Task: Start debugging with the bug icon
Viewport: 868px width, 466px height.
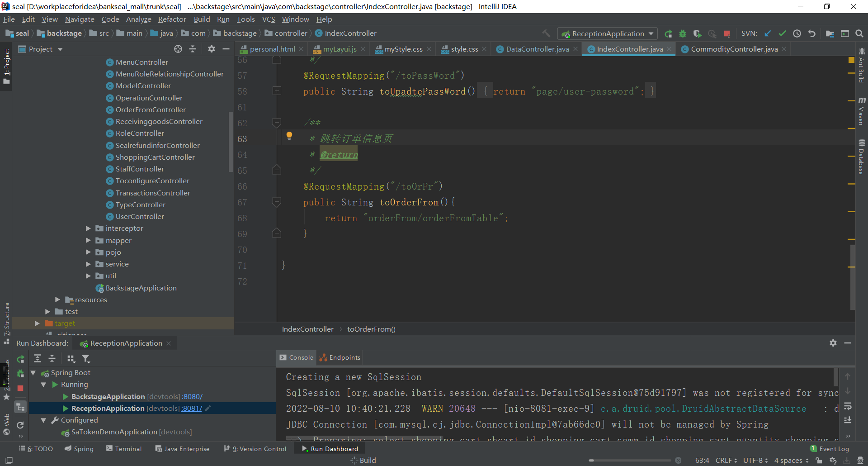Action: point(683,33)
